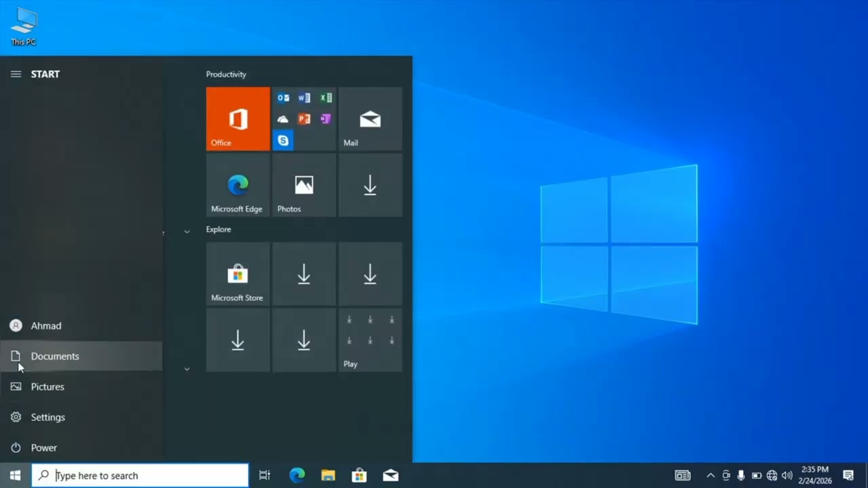The height and width of the screenshot is (488, 868).
Task: Click the download tile directly right of Microsoft Store
Action: click(x=304, y=274)
